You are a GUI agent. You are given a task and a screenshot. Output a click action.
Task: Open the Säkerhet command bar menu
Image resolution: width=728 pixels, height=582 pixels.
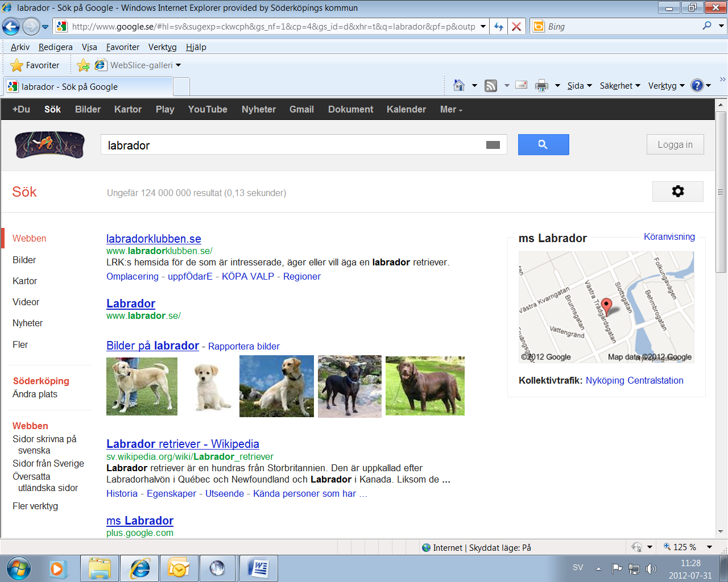(620, 86)
